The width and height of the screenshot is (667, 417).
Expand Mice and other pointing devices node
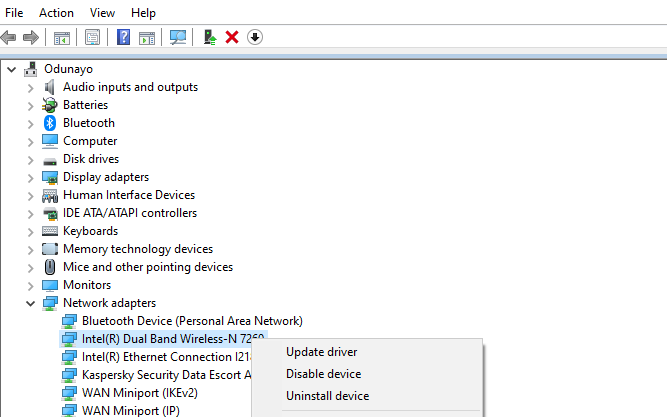(31, 268)
